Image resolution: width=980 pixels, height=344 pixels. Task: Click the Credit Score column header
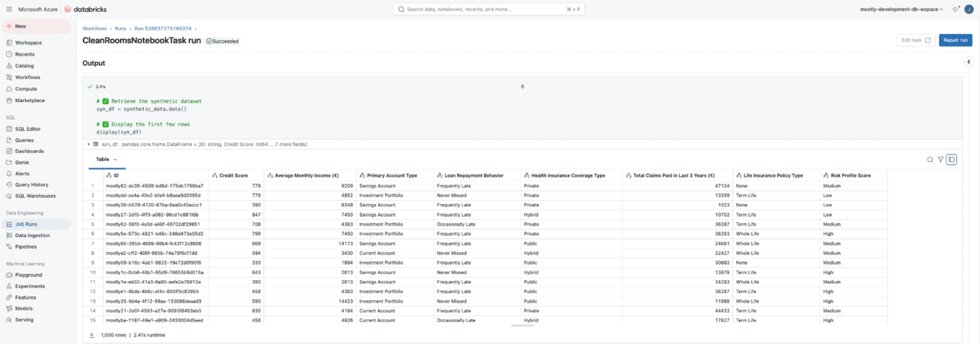click(236, 176)
